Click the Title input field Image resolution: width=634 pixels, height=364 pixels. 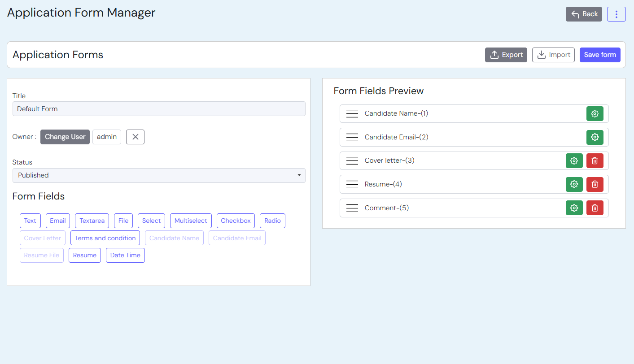pos(159,109)
